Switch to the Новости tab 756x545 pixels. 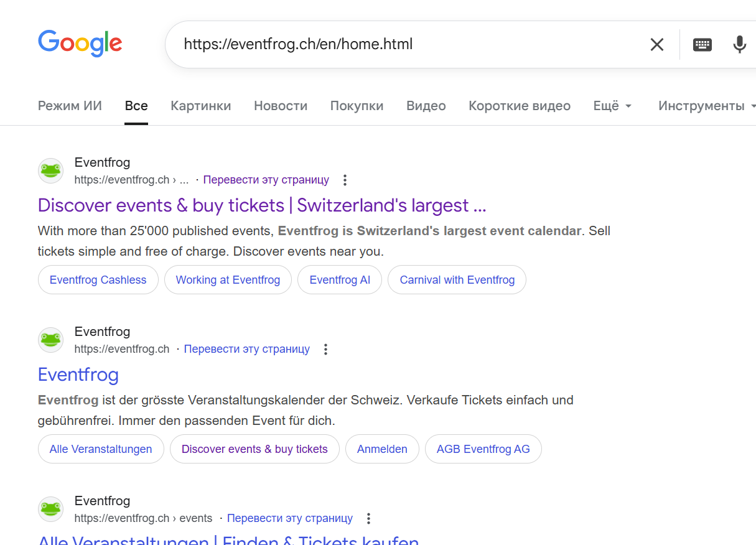(281, 106)
